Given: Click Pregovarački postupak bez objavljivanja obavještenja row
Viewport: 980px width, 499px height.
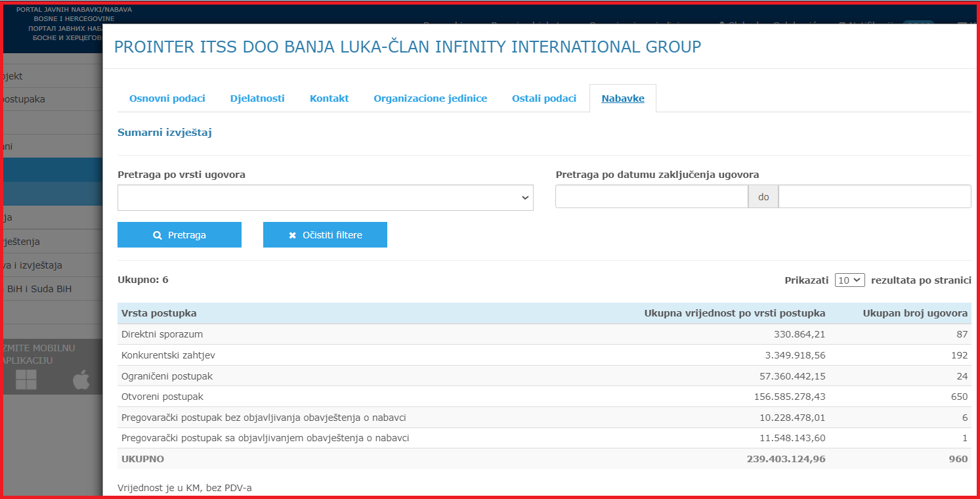Looking at the screenshot, I should [x=544, y=418].
